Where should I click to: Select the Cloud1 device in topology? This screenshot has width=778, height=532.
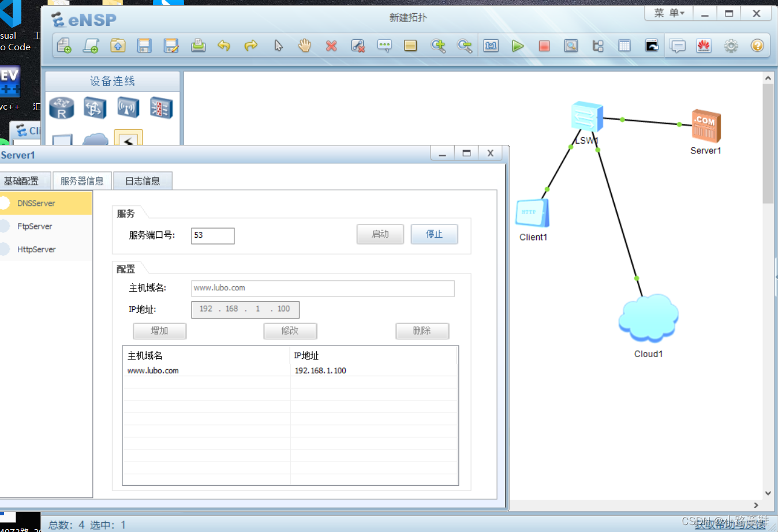649,318
